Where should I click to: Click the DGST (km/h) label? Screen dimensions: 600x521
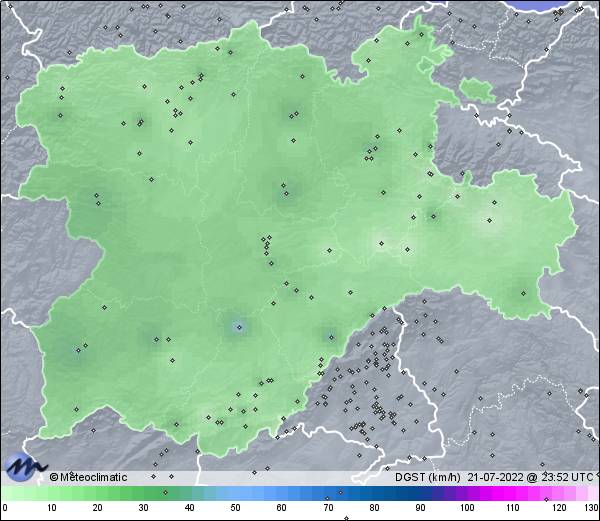(x=427, y=477)
